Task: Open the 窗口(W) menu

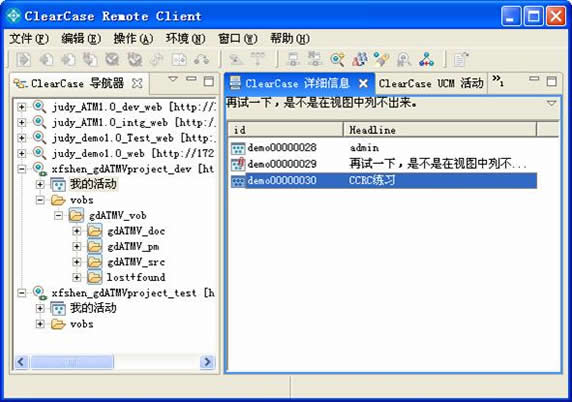Action: [237, 39]
